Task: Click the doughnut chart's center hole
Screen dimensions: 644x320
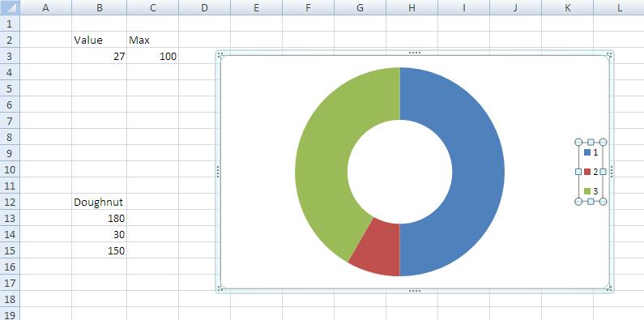Action: click(x=399, y=172)
